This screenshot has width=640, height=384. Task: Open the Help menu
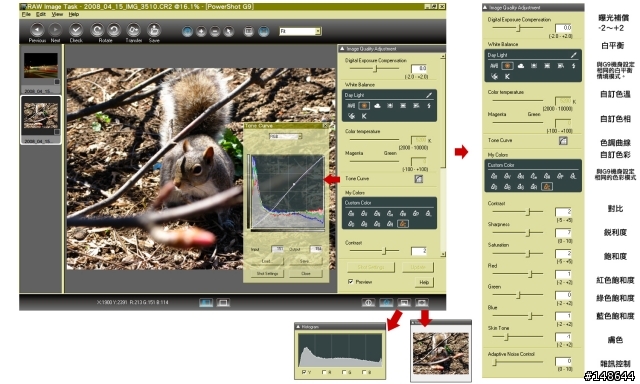click(x=73, y=14)
